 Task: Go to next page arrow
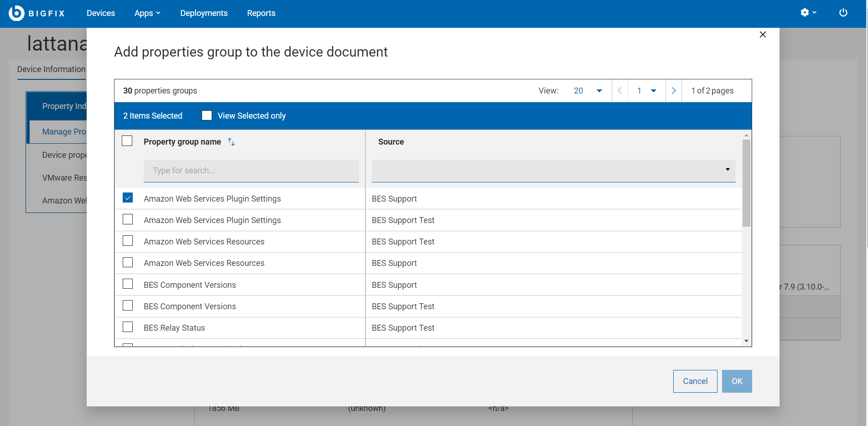(x=673, y=91)
